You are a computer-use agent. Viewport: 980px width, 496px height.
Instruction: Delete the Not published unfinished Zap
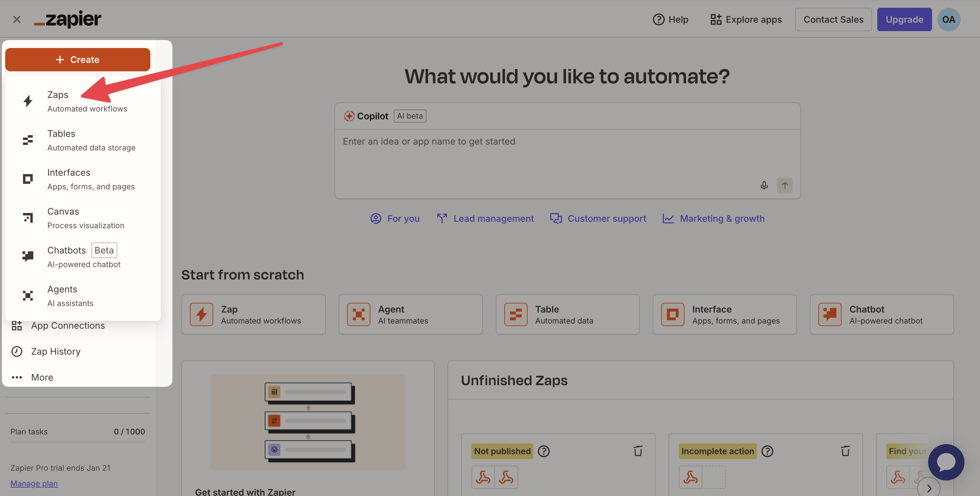coord(637,451)
